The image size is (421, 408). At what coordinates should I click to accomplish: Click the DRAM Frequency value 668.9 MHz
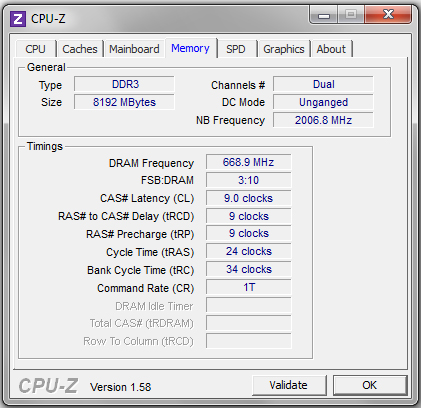249,162
